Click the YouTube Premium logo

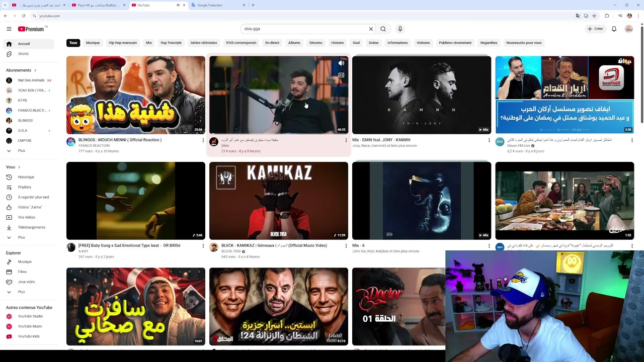click(x=32, y=29)
